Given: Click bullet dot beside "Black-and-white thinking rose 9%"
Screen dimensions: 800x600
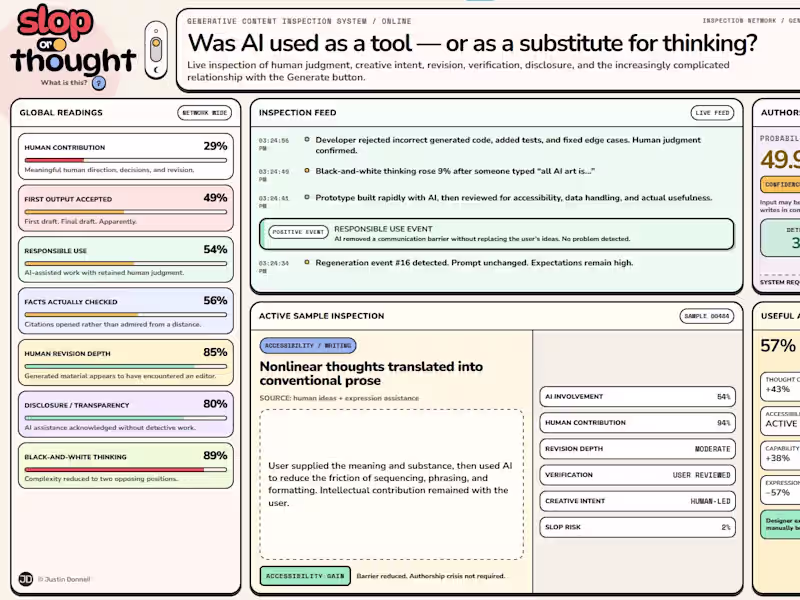Looking at the screenshot, I should point(307,170).
